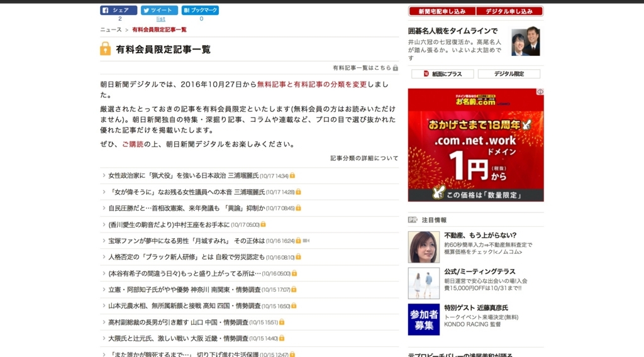
Task: Select the 紙面にプラス tab
Action: (442, 74)
